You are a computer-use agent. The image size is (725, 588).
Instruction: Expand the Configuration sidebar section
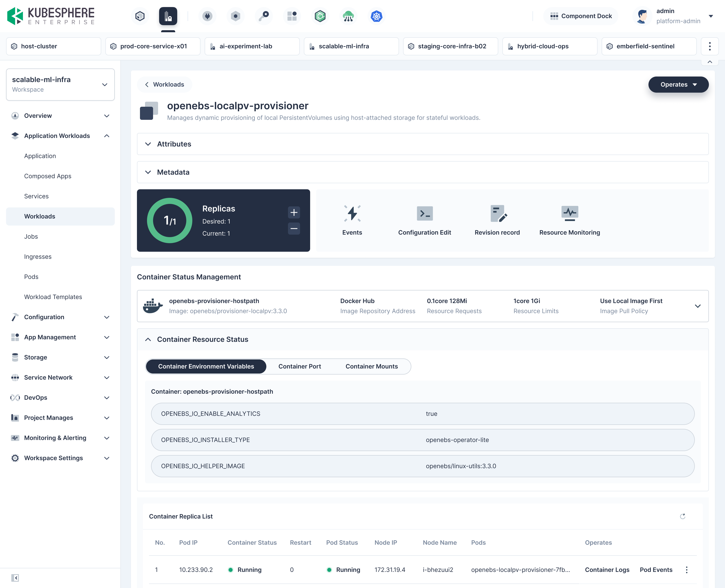(x=60, y=317)
